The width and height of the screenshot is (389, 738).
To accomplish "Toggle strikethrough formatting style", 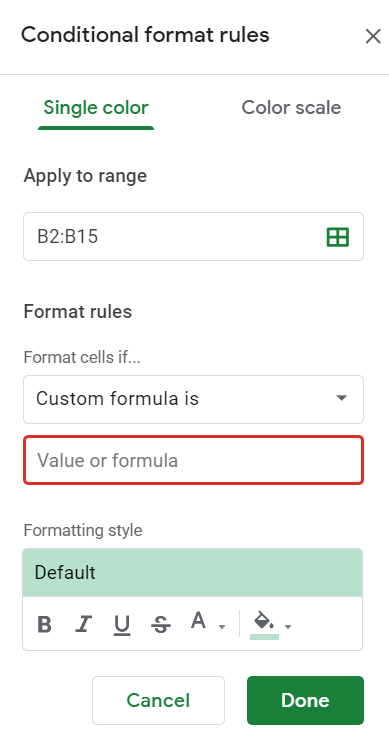I will click(x=161, y=626).
